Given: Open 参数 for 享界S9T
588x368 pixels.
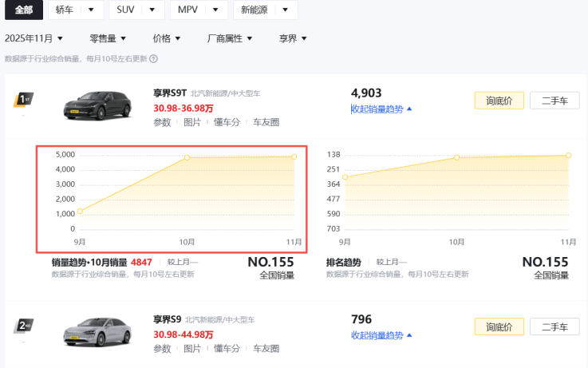Looking at the screenshot, I should tap(162, 122).
